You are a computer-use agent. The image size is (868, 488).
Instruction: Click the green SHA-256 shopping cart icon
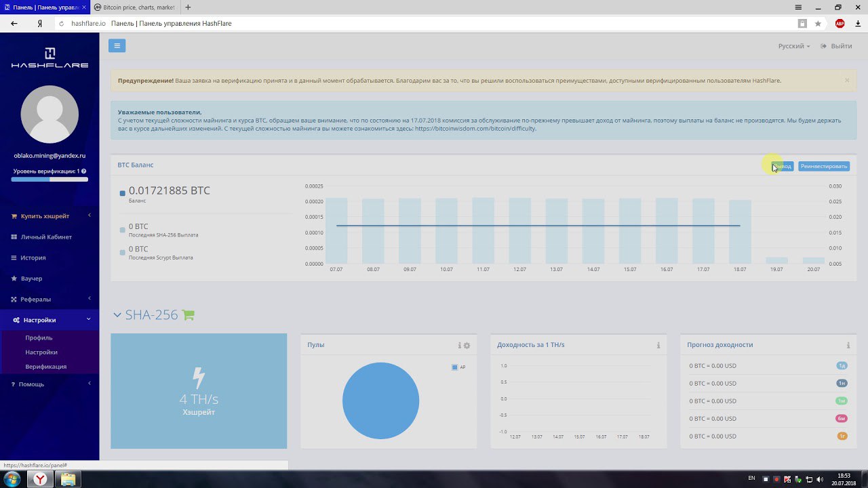point(189,315)
